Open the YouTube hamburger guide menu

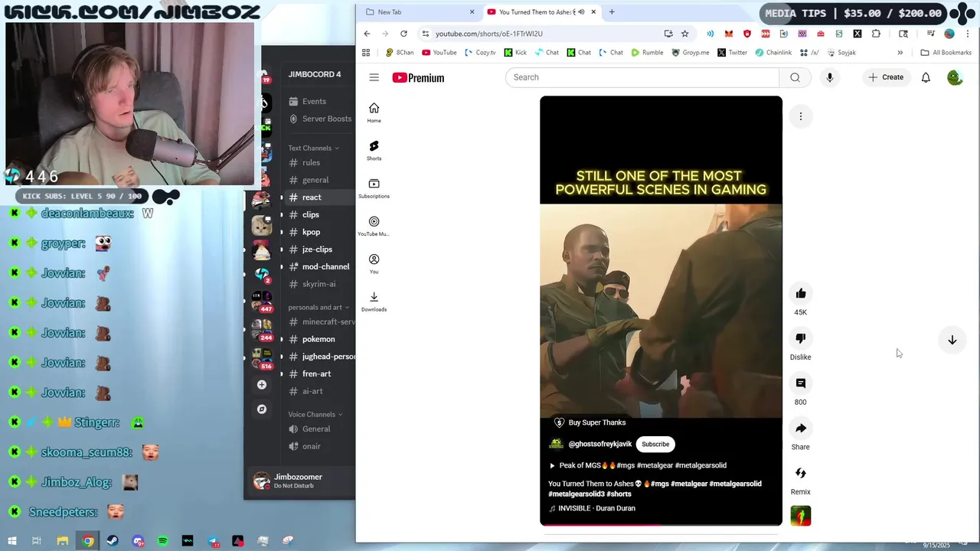(x=374, y=77)
